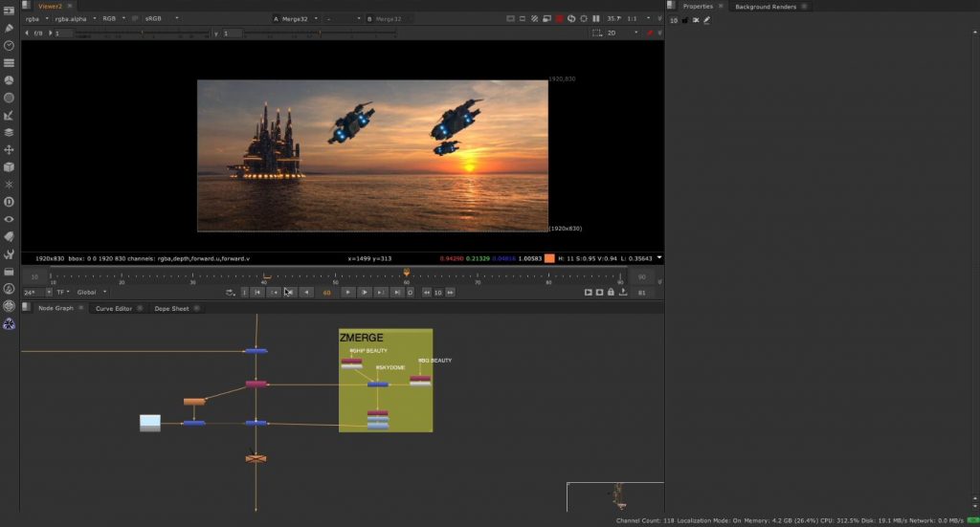Open the Merge nodes layers icon
This screenshot has width=980, height=527.
[x=9, y=132]
